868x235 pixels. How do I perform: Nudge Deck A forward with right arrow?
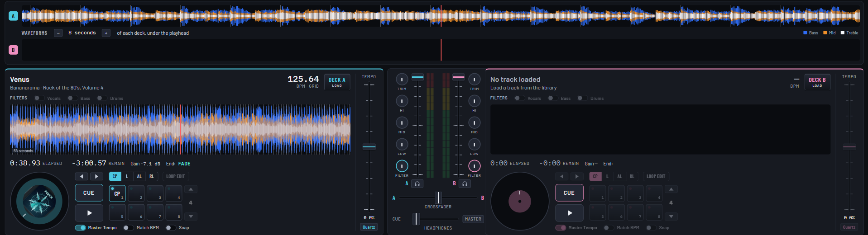pos(96,176)
